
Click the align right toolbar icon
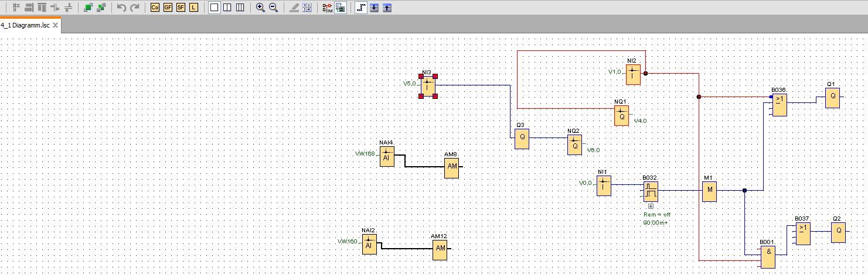29,8
